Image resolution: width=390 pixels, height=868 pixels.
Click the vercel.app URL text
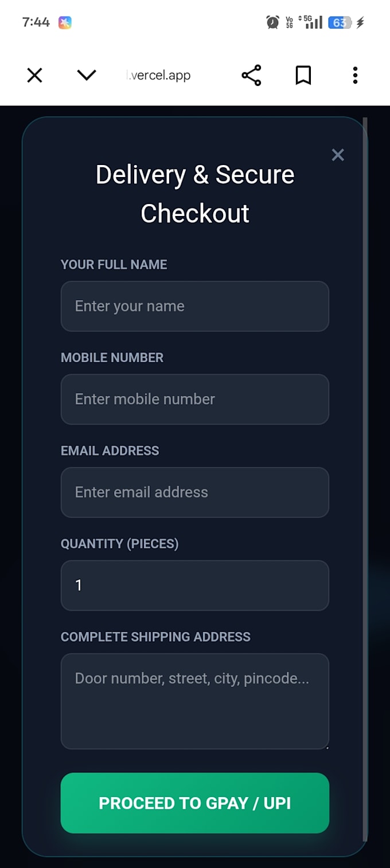coord(158,75)
